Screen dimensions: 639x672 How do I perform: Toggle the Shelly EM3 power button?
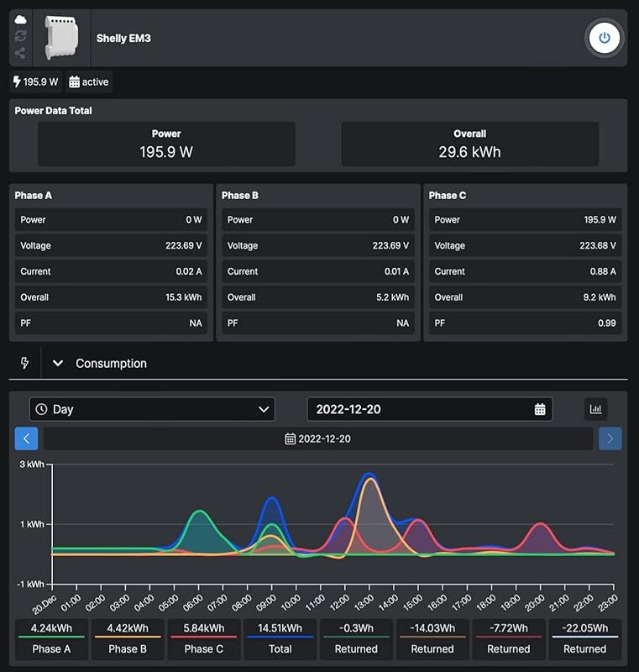click(x=604, y=38)
